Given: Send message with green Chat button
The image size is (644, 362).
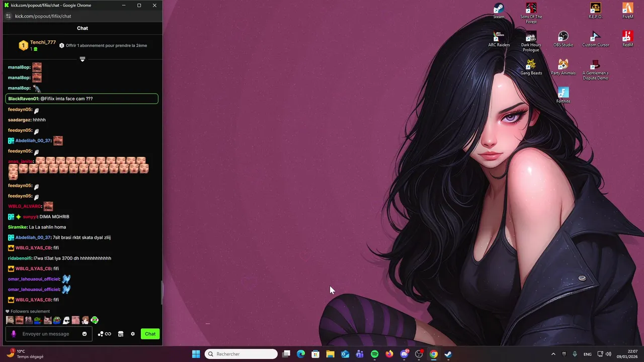Looking at the screenshot, I should coord(150,334).
